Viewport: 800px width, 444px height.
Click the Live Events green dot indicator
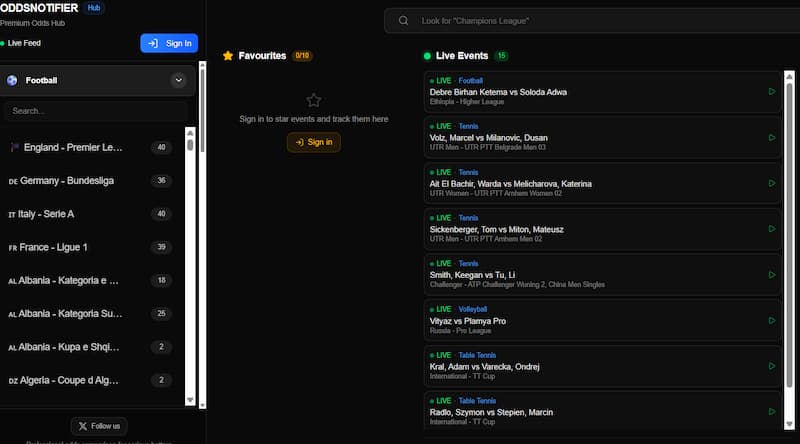[427, 56]
